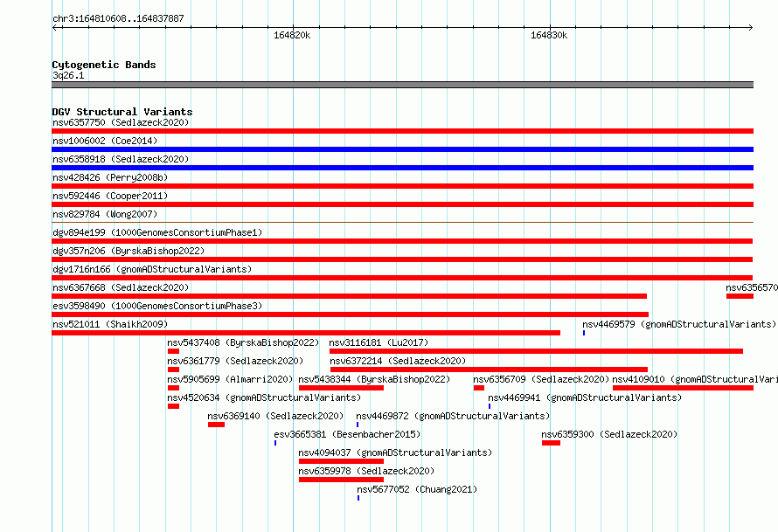This screenshot has width=778, height=532.
Task: Click the red bar under nsv521011
Action: pyautogui.click(x=306, y=333)
